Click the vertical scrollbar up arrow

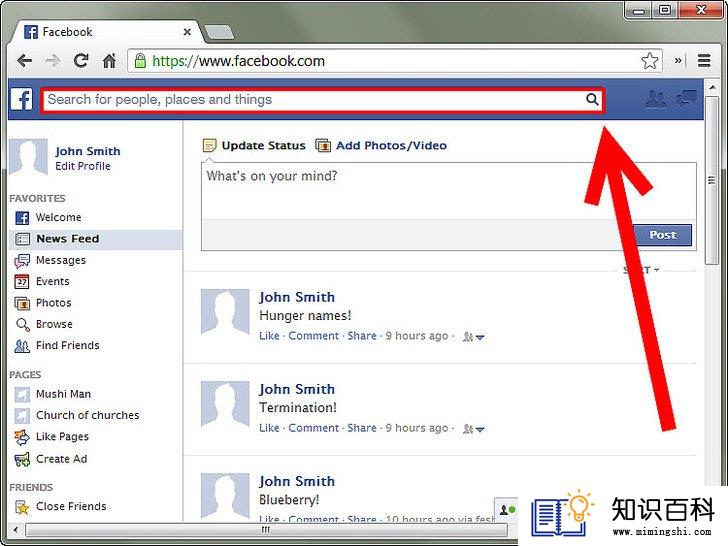click(x=712, y=87)
